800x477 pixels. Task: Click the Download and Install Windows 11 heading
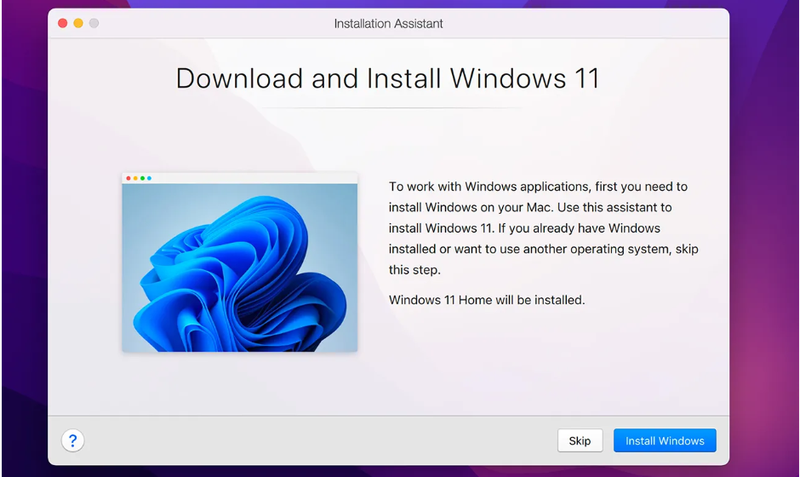pyautogui.click(x=388, y=78)
